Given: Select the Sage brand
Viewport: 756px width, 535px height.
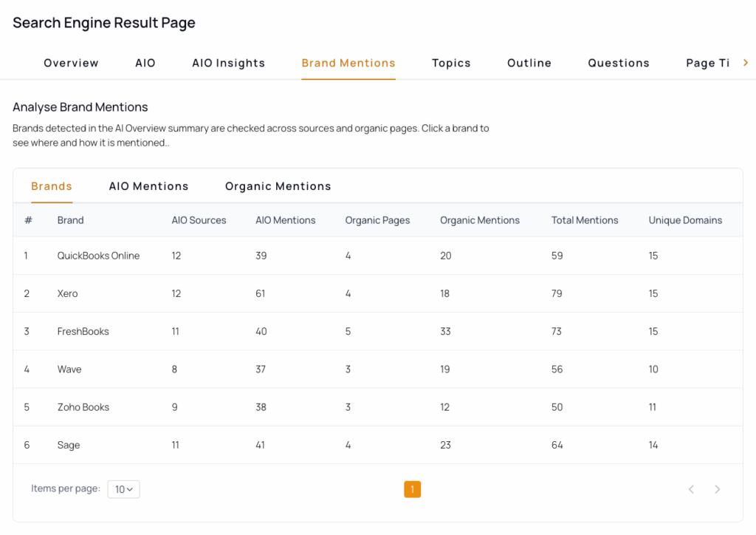Looking at the screenshot, I should 69,446.
